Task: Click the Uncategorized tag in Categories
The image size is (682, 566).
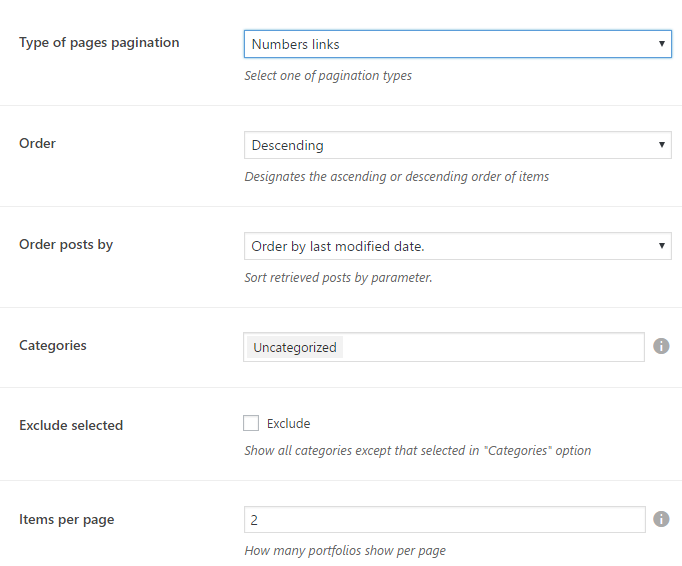Action: coord(295,347)
